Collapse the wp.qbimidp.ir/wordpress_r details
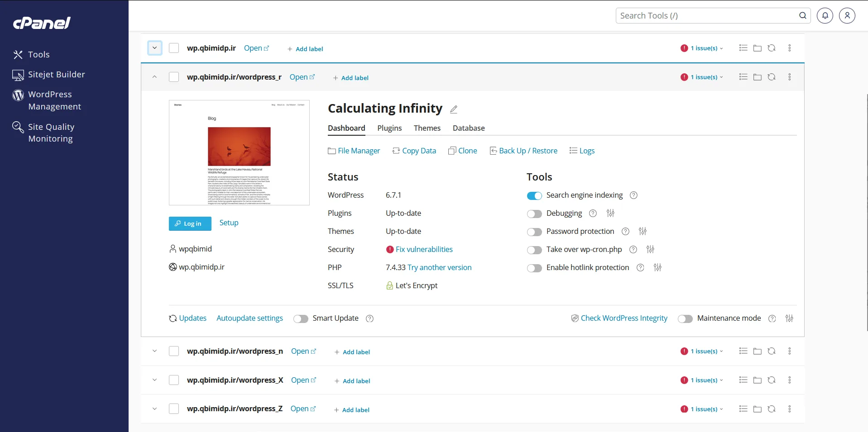 [x=154, y=77]
